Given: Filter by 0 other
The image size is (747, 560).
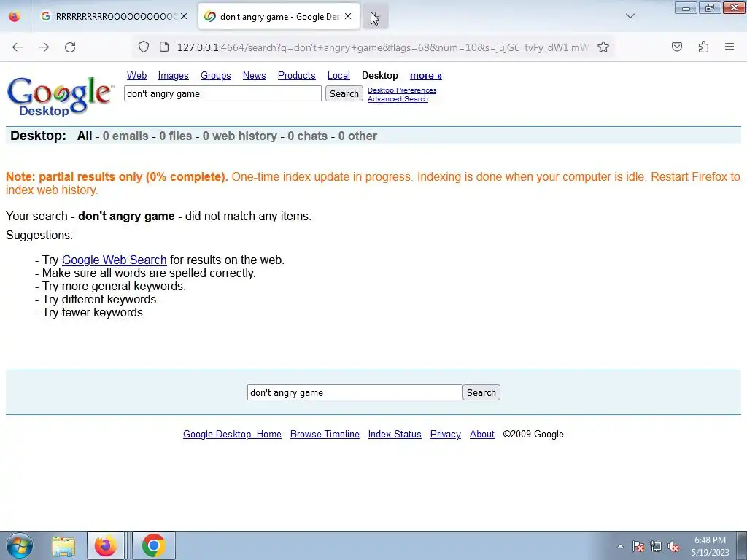Looking at the screenshot, I should point(357,136).
